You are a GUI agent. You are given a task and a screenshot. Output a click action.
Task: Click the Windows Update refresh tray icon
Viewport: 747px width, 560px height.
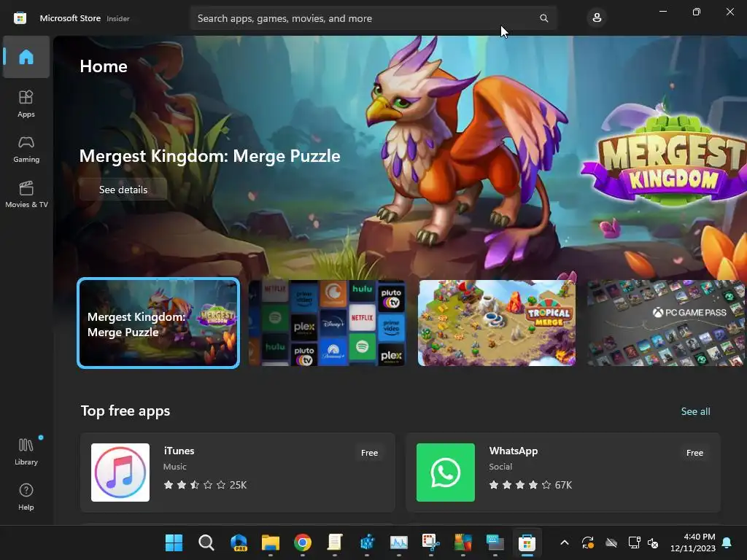coord(588,542)
